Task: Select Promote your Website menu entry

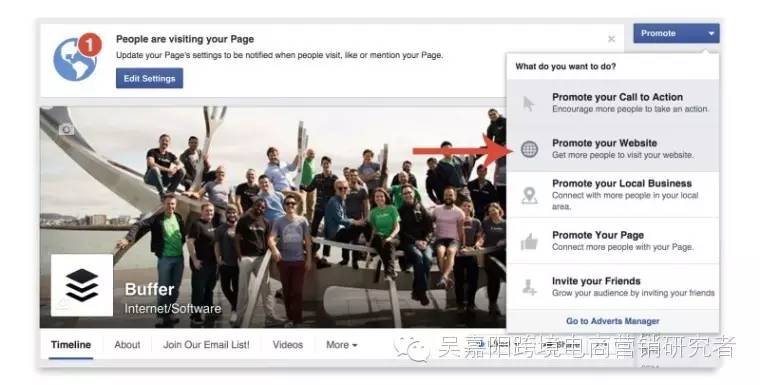Action: point(613,149)
